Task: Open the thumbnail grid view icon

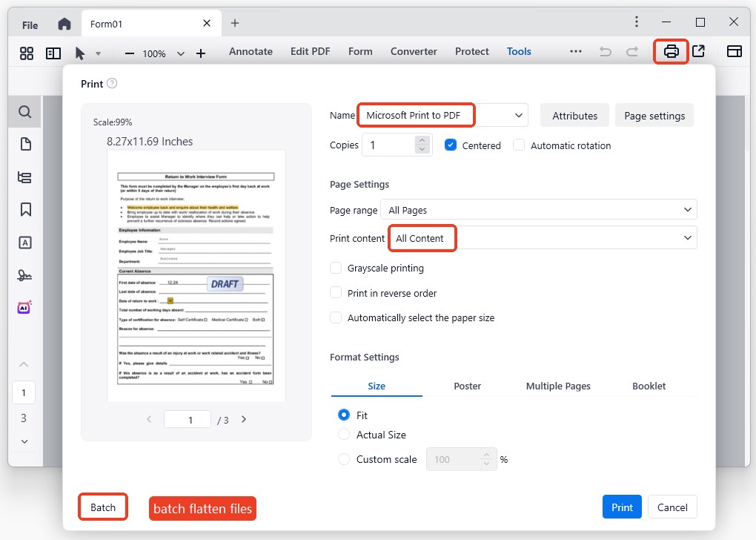Action: click(x=27, y=53)
